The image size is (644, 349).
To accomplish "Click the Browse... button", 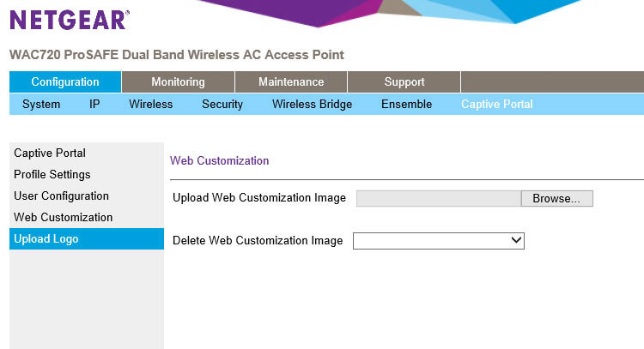I will pyautogui.click(x=557, y=198).
